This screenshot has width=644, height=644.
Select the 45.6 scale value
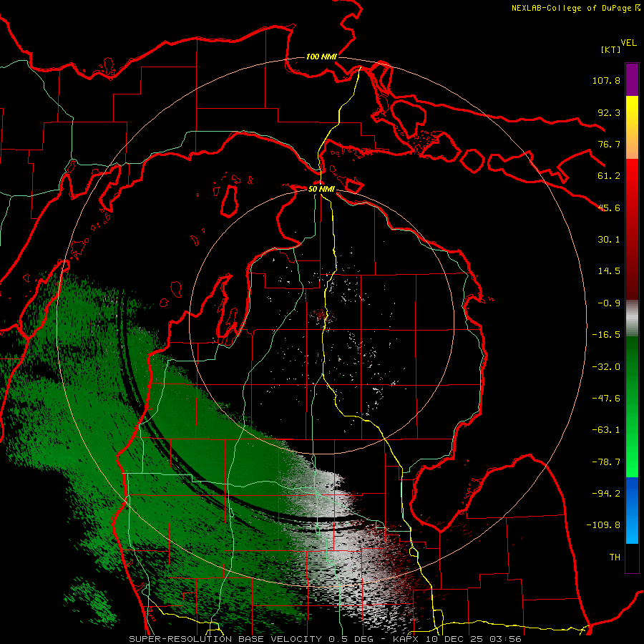coord(609,208)
